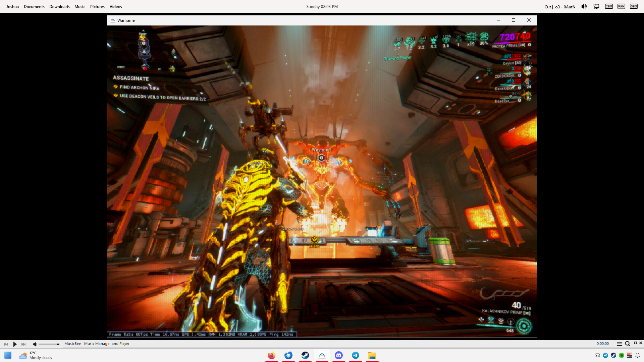Open the MusicBee search magnifier icon
This screenshot has height=362, width=644.
(627, 344)
